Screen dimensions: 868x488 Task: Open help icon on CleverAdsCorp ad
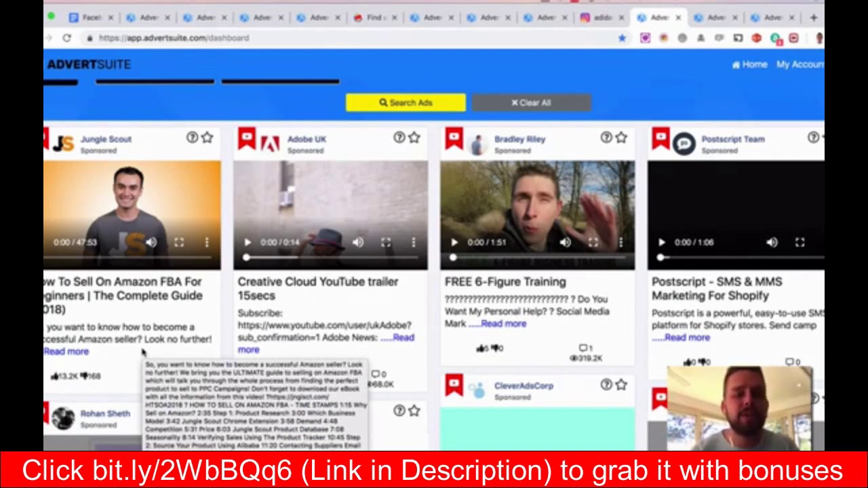click(606, 384)
